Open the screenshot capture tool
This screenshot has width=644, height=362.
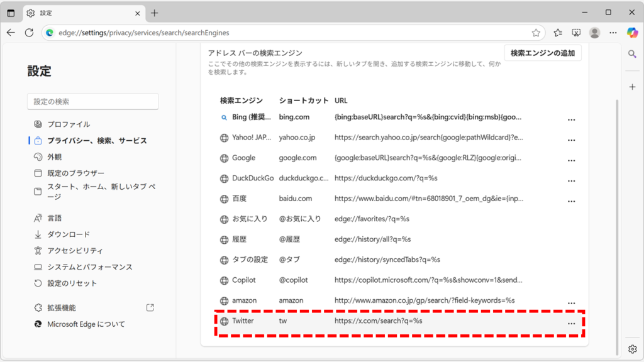pyautogui.click(x=576, y=33)
